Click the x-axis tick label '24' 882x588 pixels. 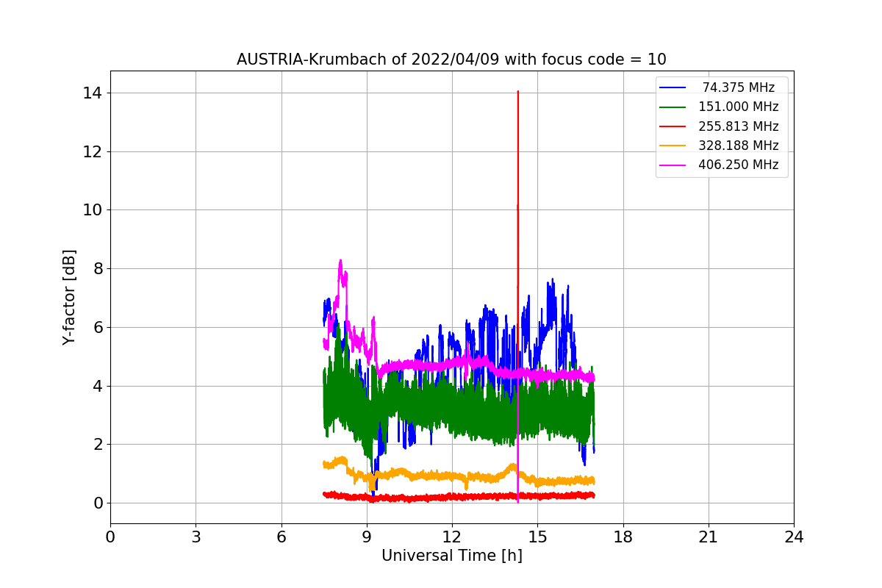(794, 537)
